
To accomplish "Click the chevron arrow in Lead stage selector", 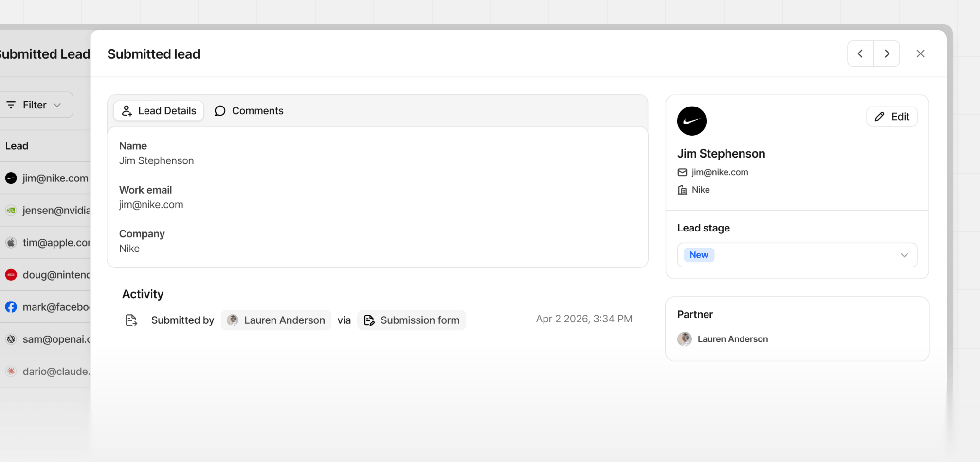I will coord(904,255).
